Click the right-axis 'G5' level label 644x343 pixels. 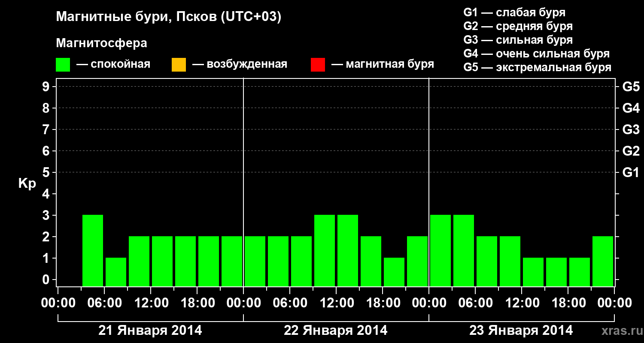tap(631, 87)
